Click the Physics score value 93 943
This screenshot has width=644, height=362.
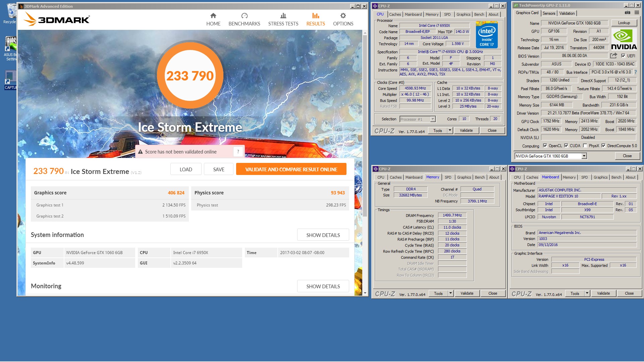[338, 193]
